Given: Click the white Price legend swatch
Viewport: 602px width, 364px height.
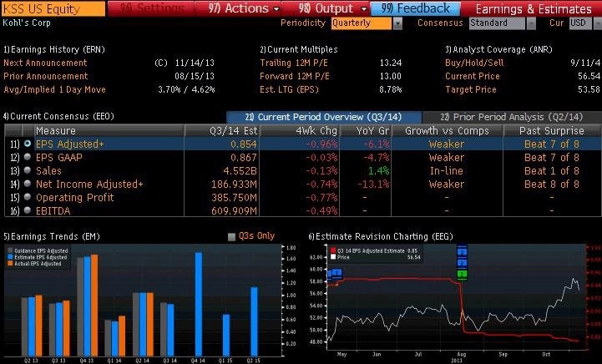Looking at the screenshot, I should 333,257.
